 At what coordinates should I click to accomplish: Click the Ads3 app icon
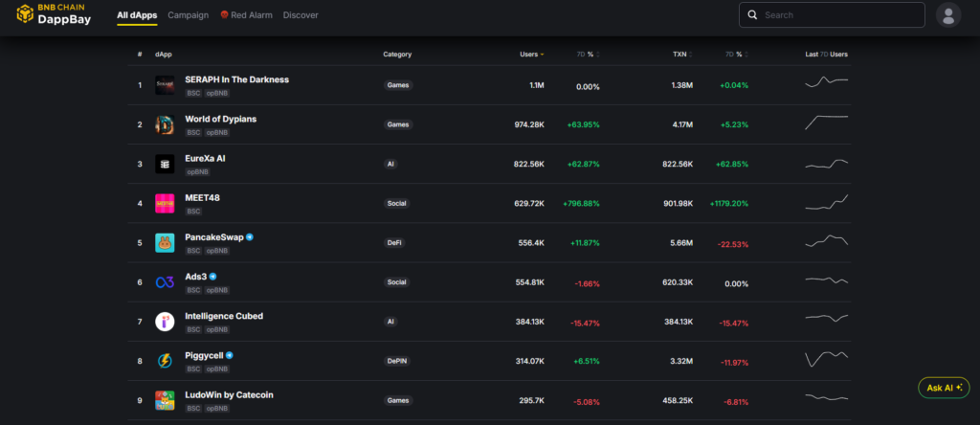click(165, 282)
